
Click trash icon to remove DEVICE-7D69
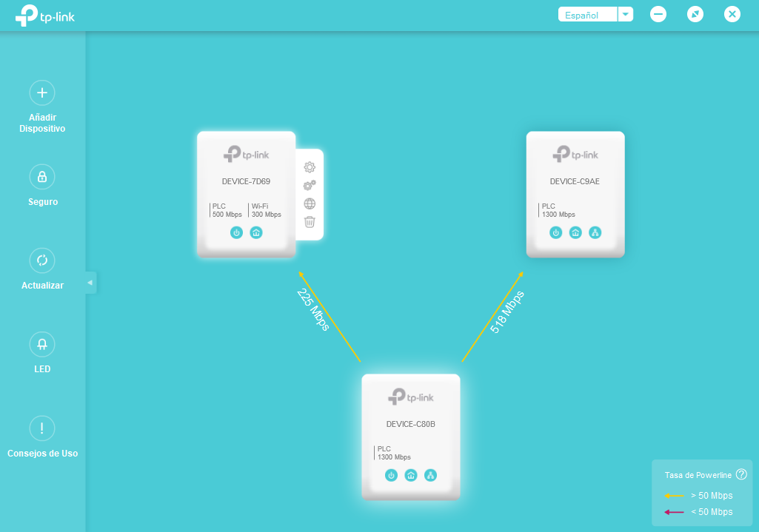310,222
